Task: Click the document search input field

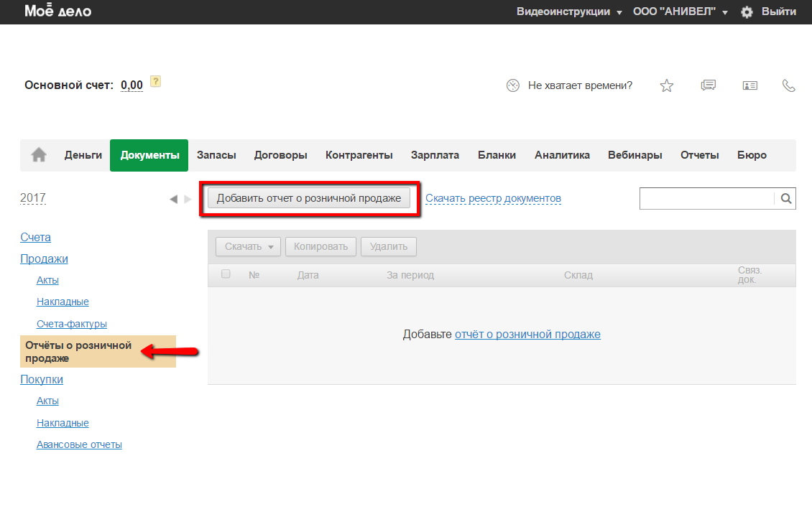Action: 706,199
